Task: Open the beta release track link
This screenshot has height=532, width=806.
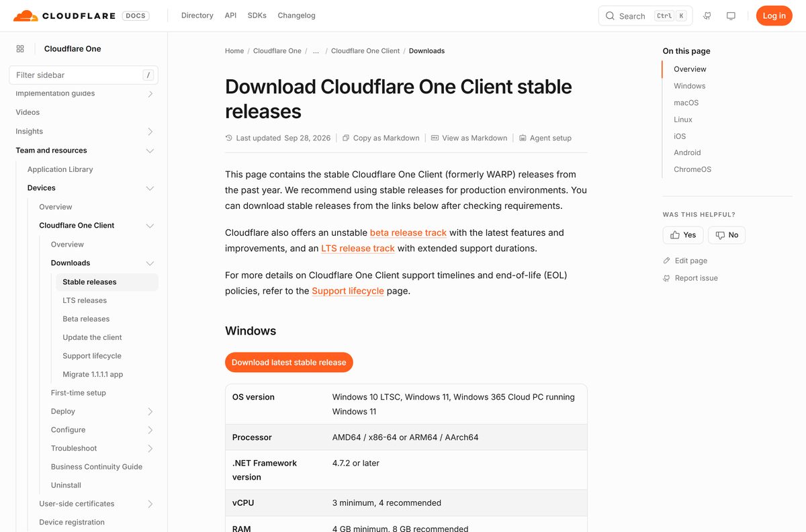Action: point(408,232)
